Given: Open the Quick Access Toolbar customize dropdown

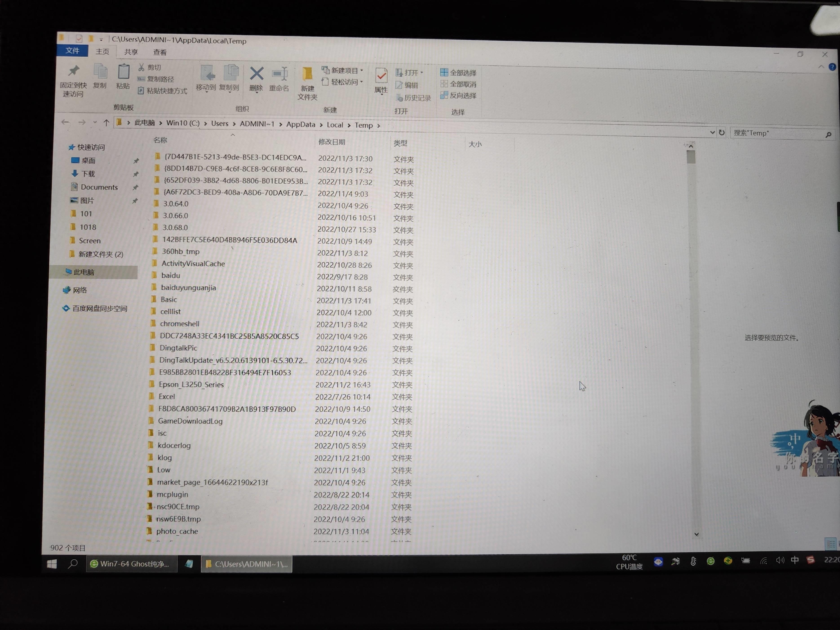Looking at the screenshot, I should 101,40.
